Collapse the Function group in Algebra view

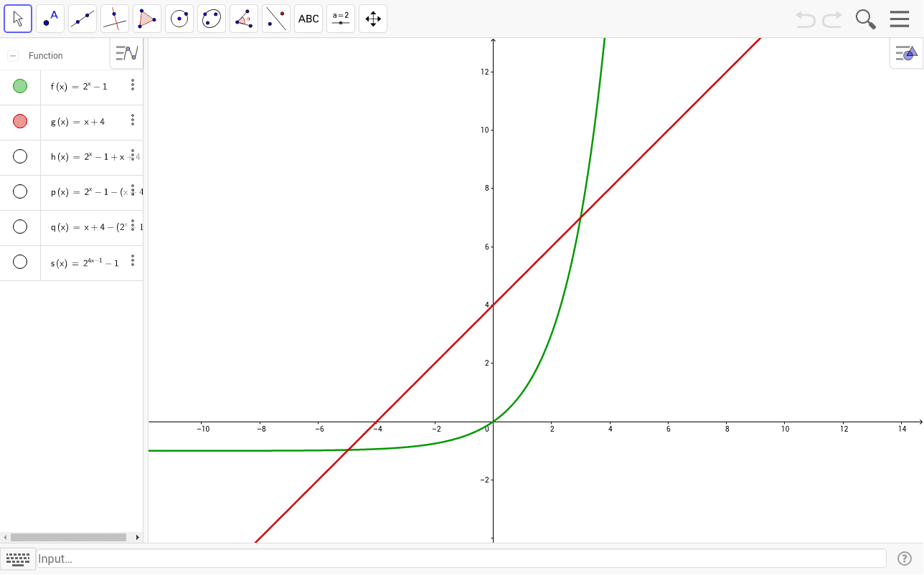pos(13,56)
